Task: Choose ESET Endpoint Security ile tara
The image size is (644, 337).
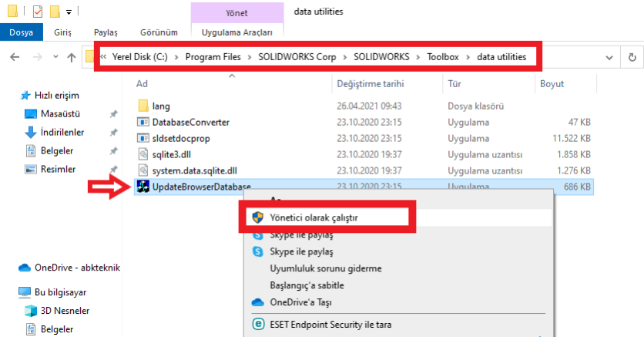Action: (x=328, y=325)
